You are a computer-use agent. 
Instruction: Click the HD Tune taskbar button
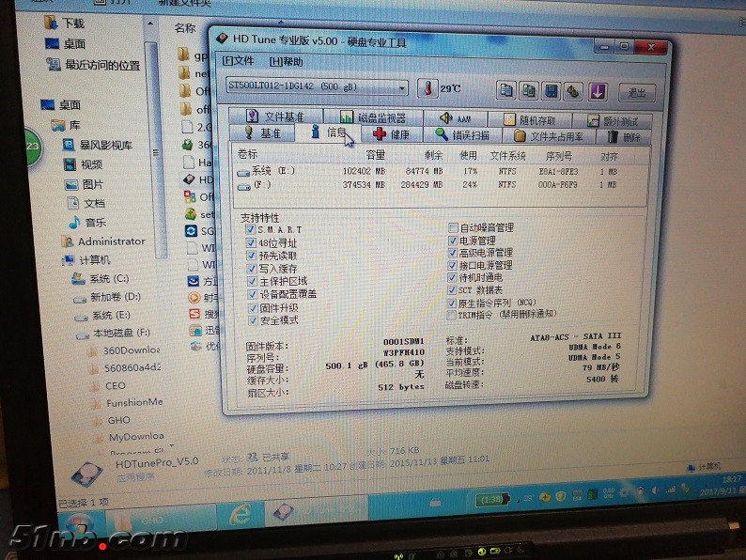[316, 510]
